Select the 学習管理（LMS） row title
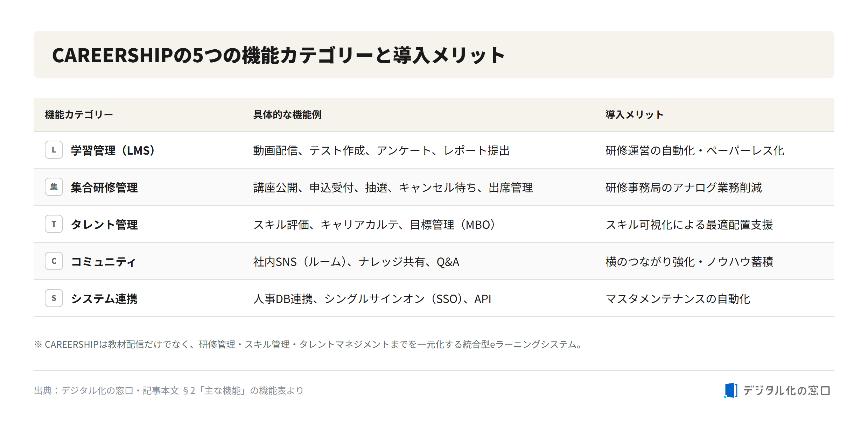Screen dimensions: 868x431 point(113,150)
